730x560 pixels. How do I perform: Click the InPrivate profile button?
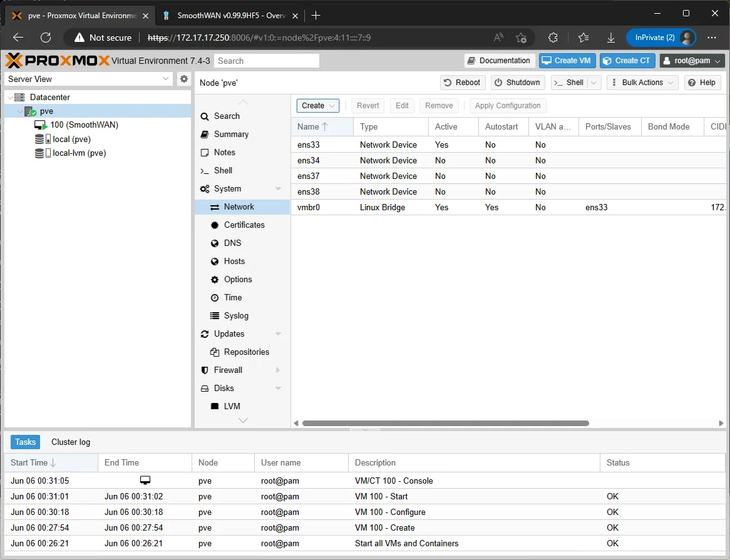pyautogui.click(x=661, y=38)
